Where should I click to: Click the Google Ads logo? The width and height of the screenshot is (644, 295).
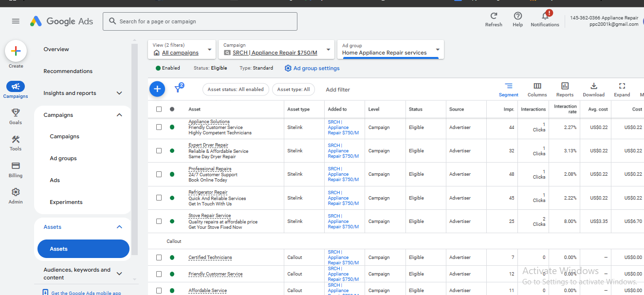click(x=61, y=21)
